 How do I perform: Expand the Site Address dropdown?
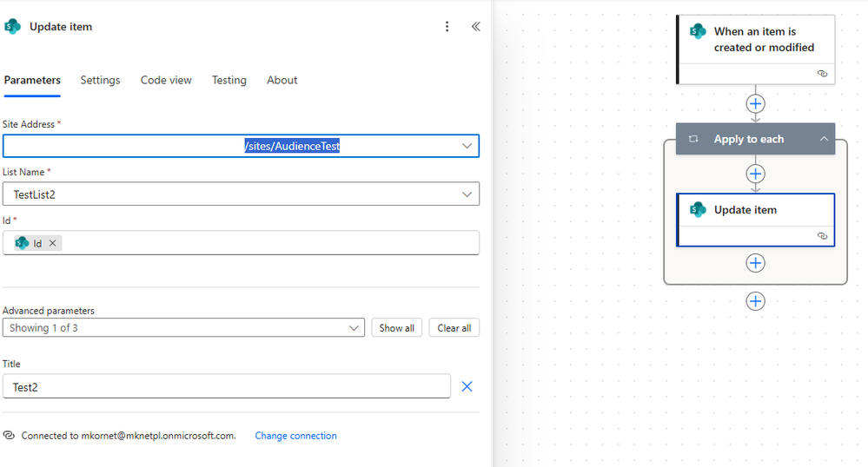pyautogui.click(x=467, y=146)
